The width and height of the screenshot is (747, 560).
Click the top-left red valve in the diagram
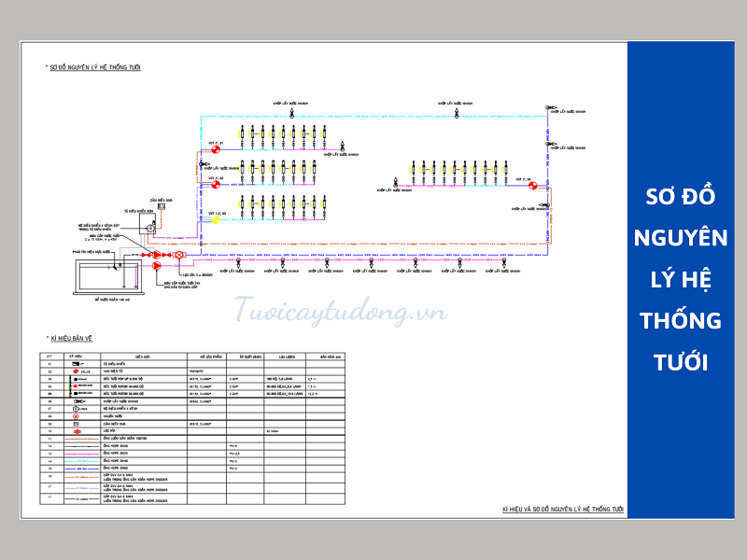[x=214, y=148]
